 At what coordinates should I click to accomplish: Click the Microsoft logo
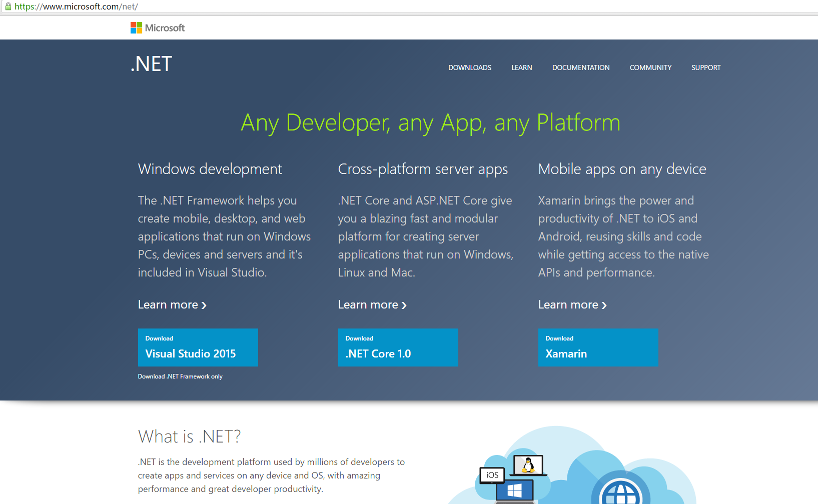pos(158,28)
